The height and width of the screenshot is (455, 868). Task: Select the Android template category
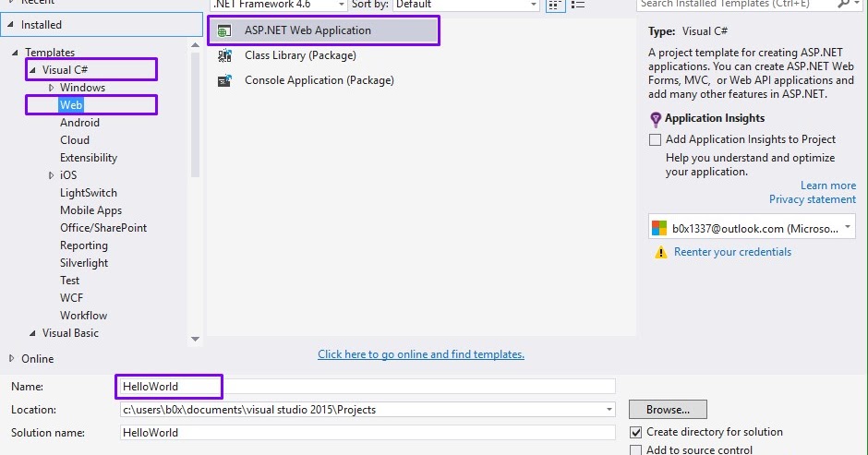(x=79, y=123)
